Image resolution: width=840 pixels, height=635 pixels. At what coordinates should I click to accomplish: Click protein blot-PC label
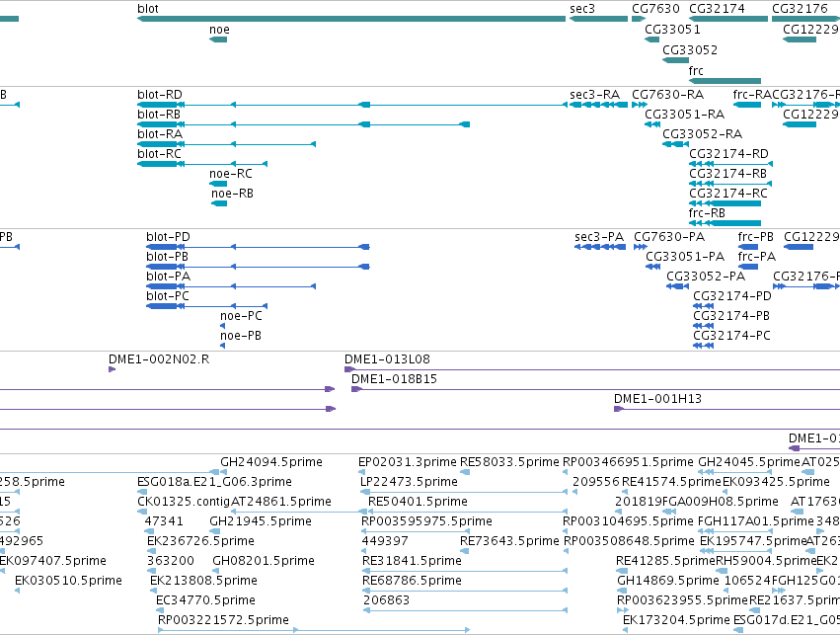[168, 296]
